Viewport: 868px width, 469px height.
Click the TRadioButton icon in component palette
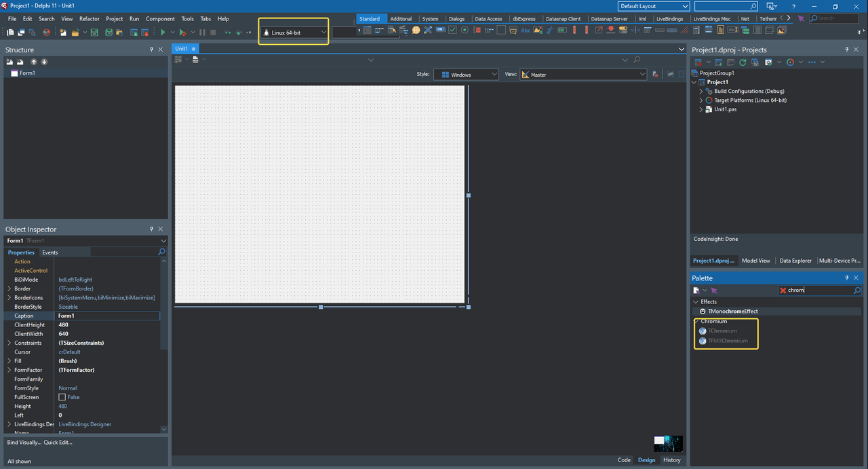pos(465,30)
